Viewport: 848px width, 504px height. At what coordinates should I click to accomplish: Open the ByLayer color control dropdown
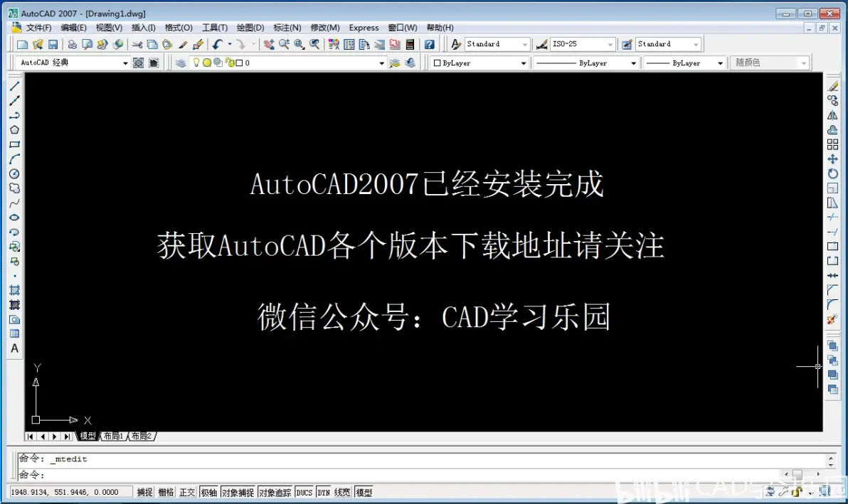tap(524, 63)
